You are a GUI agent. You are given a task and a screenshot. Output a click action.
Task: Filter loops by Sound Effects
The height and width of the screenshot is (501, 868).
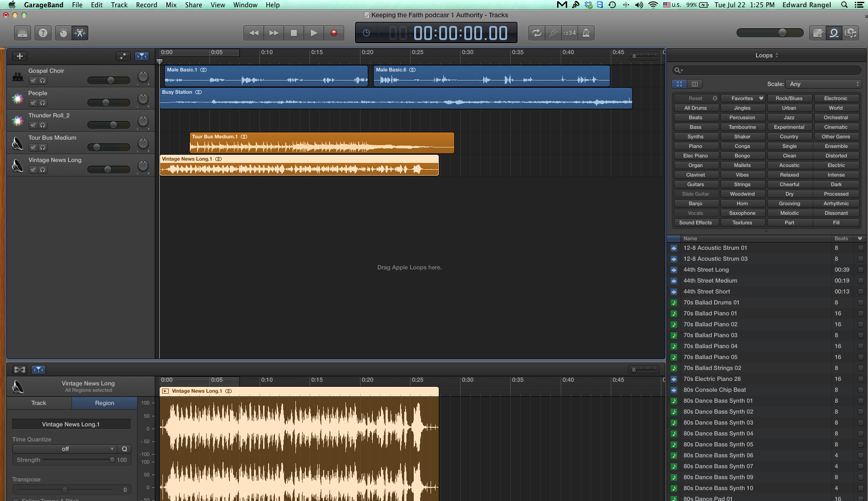tap(695, 223)
